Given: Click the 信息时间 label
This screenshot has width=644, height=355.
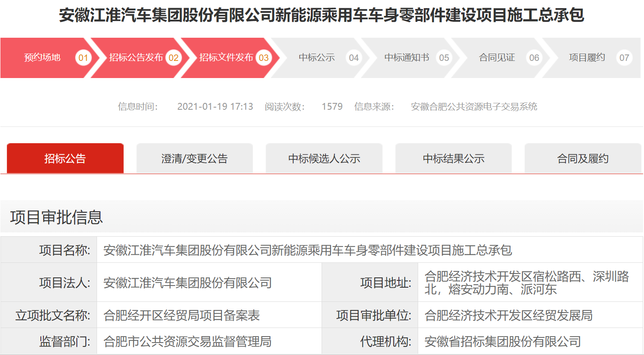Looking at the screenshot, I should [x=138, y=106].
